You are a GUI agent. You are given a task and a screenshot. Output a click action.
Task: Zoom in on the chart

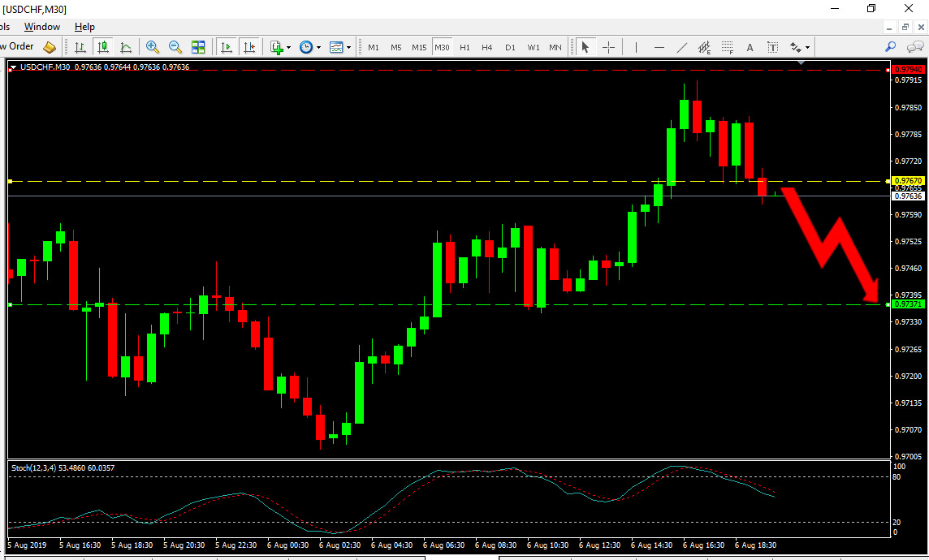[153, 47]
